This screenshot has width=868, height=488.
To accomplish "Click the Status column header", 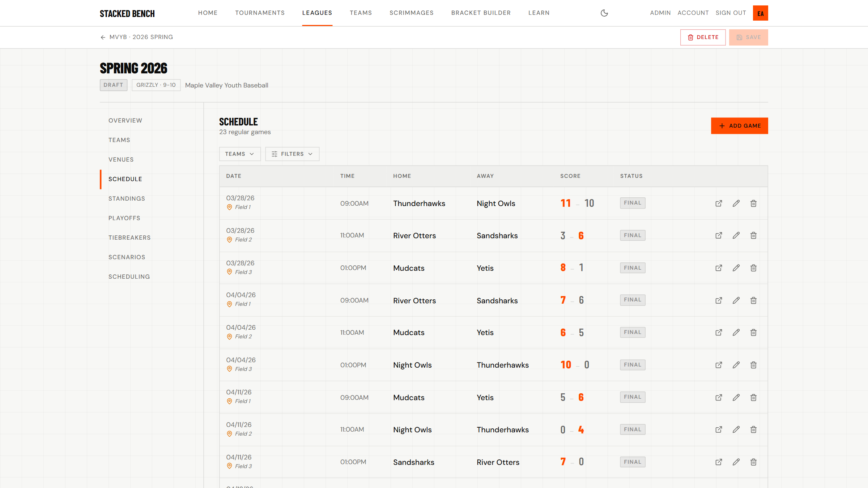I will pos(631,176).
